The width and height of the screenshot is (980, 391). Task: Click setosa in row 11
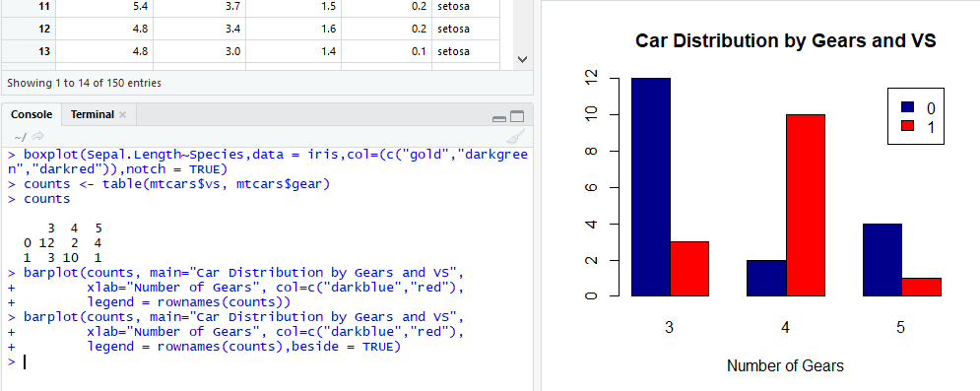(x=453, y=6)
